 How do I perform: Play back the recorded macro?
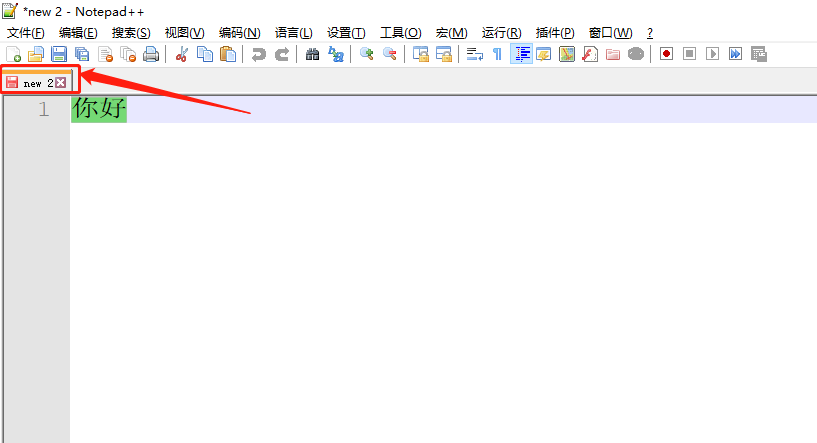click(x=712, y=54)
